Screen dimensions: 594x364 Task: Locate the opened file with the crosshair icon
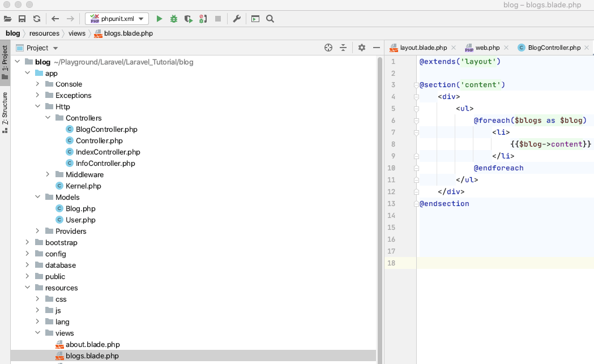328,48
